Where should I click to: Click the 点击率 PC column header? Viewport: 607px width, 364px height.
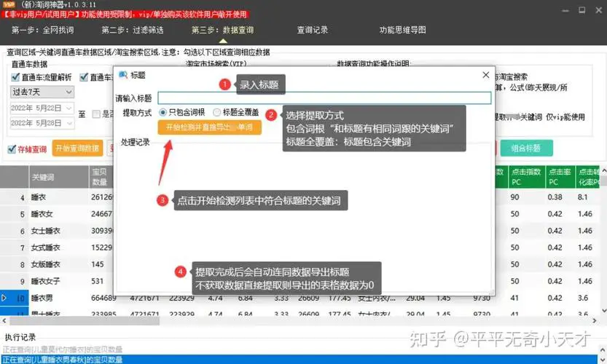(x=560, y=177)
